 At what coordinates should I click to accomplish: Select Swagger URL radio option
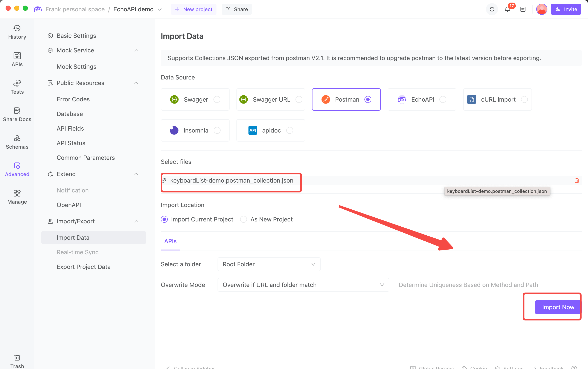(x=299, y=100)
